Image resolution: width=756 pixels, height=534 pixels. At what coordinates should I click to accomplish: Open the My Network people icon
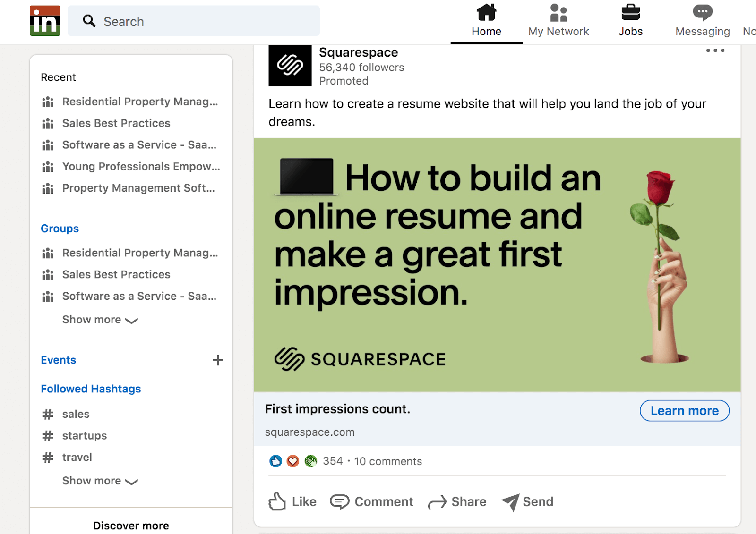click(x=558, y=13)
